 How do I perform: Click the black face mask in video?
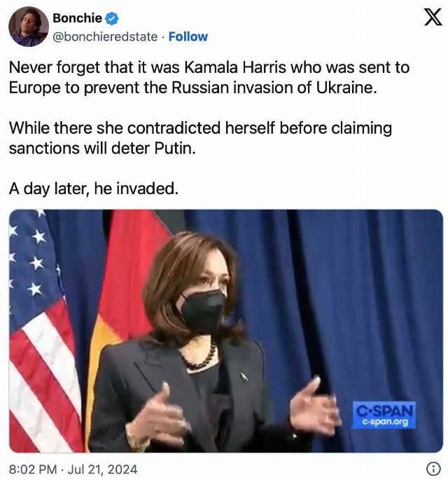point(202,312)
